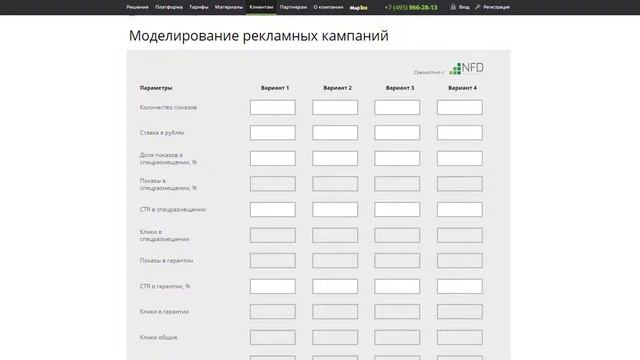This screenshot has height=360, width=640.
Task: Focus Доля показов в спецразмещении field, Вариант 2
Action: 335,158
